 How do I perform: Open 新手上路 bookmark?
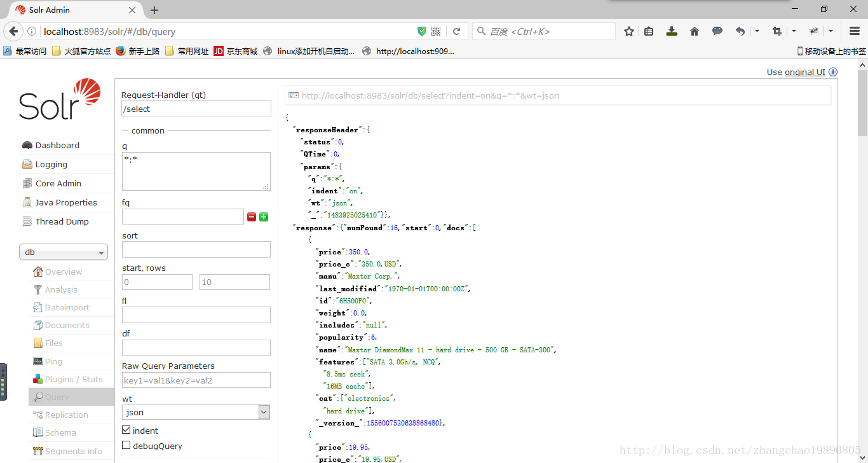(x=138, y=51)
